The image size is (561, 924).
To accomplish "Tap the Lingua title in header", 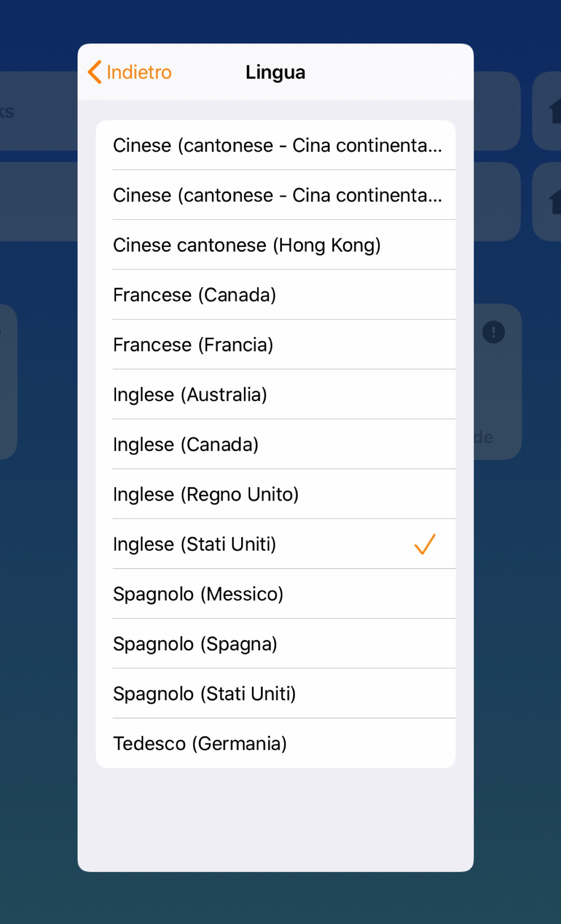I will pyautogui.click(x=275, y=73).
